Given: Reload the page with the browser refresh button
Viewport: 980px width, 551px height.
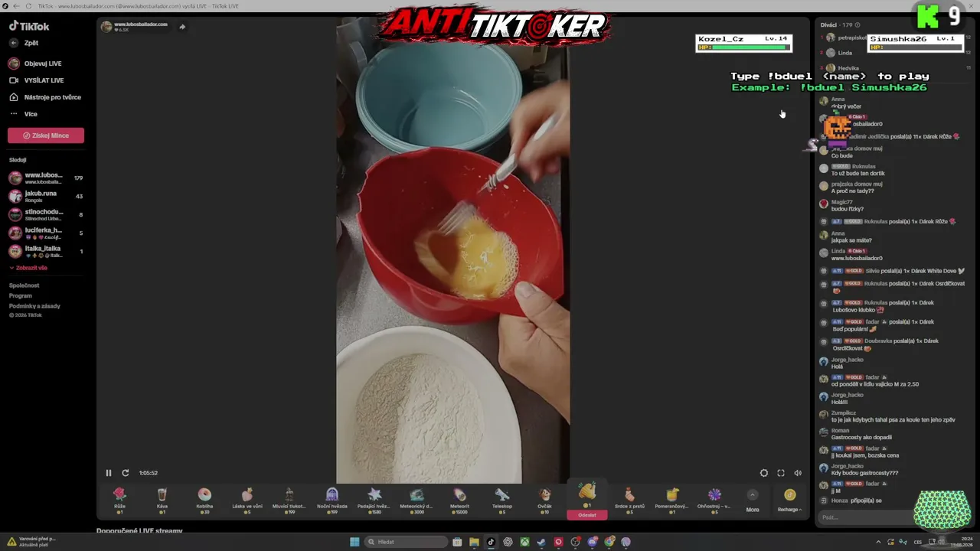Looking at the screenshot, I should (28, 6).
